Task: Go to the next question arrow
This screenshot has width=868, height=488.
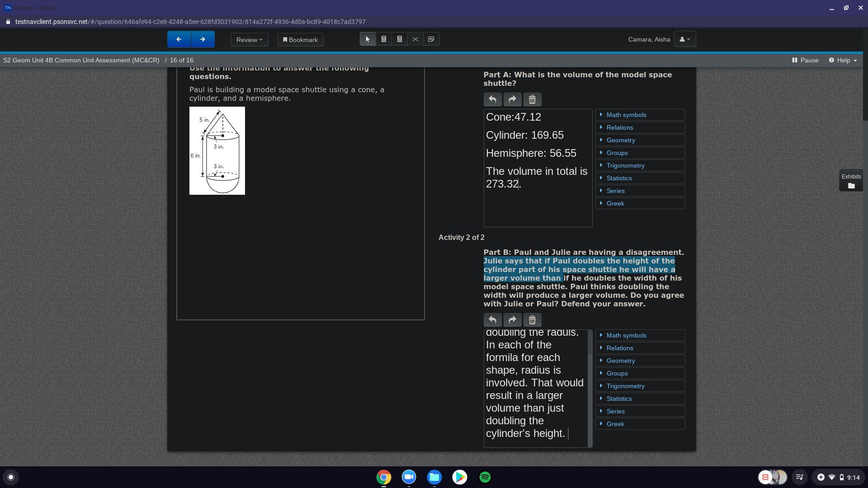Action: [203, 39]
